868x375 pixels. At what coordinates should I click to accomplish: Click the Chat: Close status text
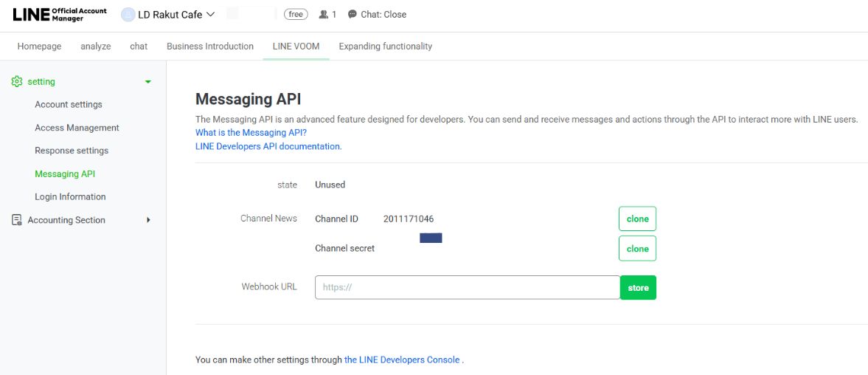[383, 15]
